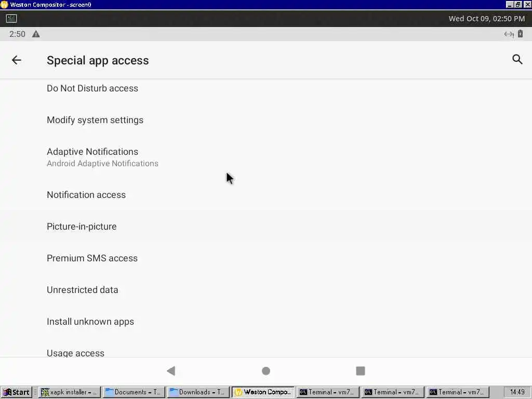Open Picture-in-picture setting
Viewport: 532px width, 399px height.
[266, 227]
